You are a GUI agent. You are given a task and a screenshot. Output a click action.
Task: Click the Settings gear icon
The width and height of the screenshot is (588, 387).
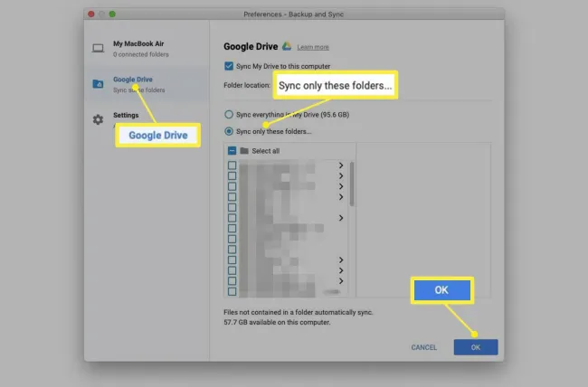point(98,119)
